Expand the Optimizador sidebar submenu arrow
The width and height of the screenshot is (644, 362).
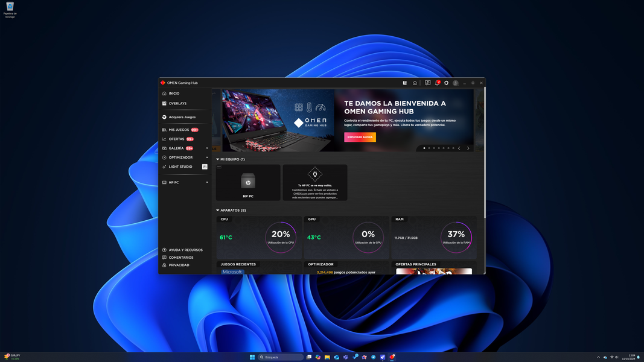coord(207,157)
